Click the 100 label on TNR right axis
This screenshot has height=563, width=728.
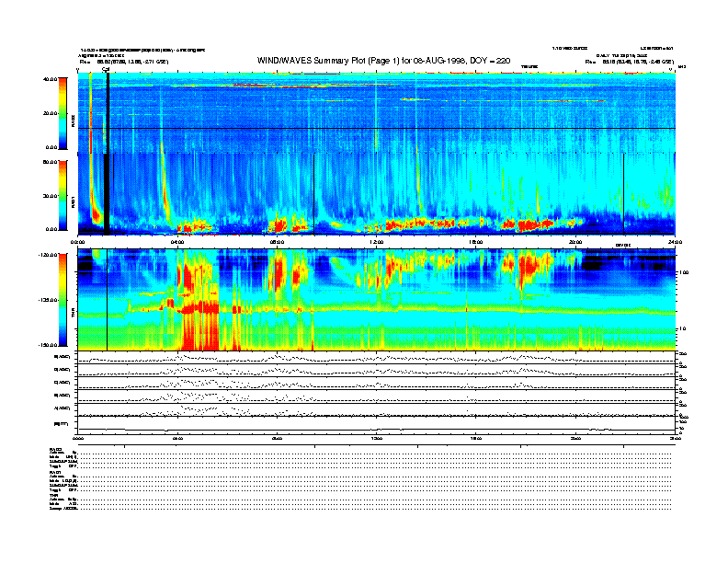[684, 272]
